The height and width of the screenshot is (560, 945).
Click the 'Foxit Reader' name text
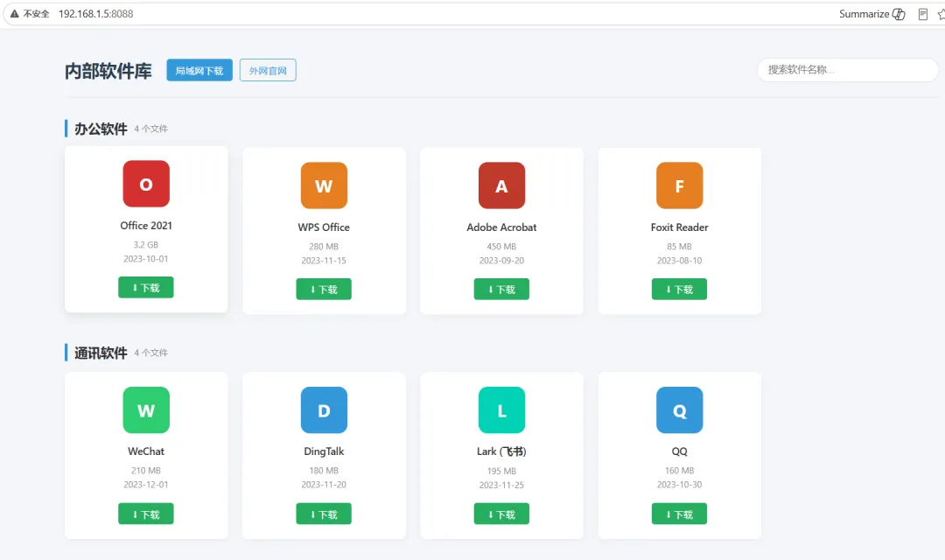[x=679, y=227]
